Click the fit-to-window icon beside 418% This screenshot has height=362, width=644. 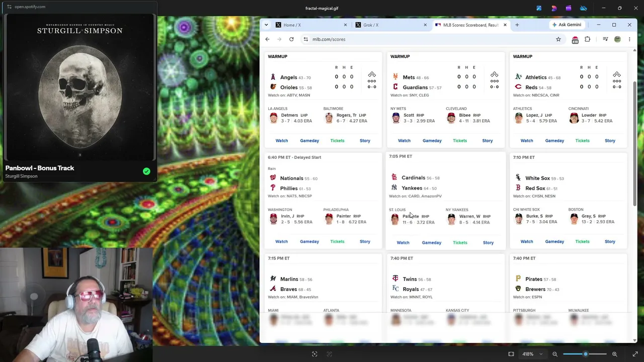click(511, 354)
